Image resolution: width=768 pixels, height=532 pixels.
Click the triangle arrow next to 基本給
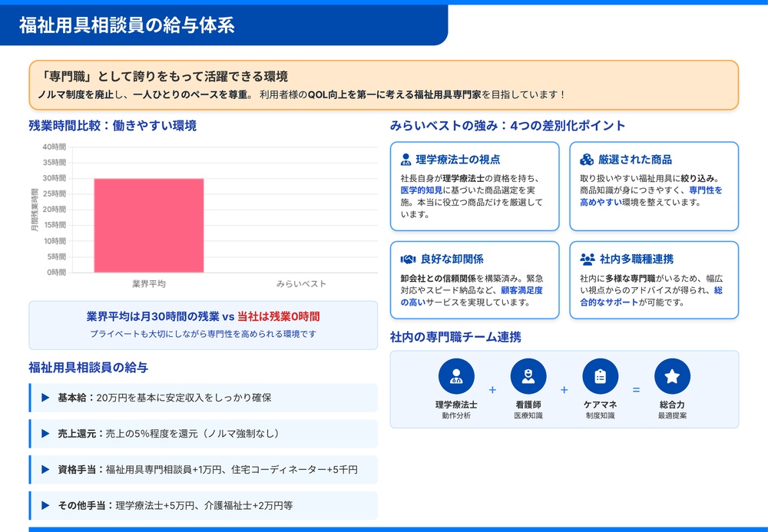pyautogui.click(x=45, y=398)
